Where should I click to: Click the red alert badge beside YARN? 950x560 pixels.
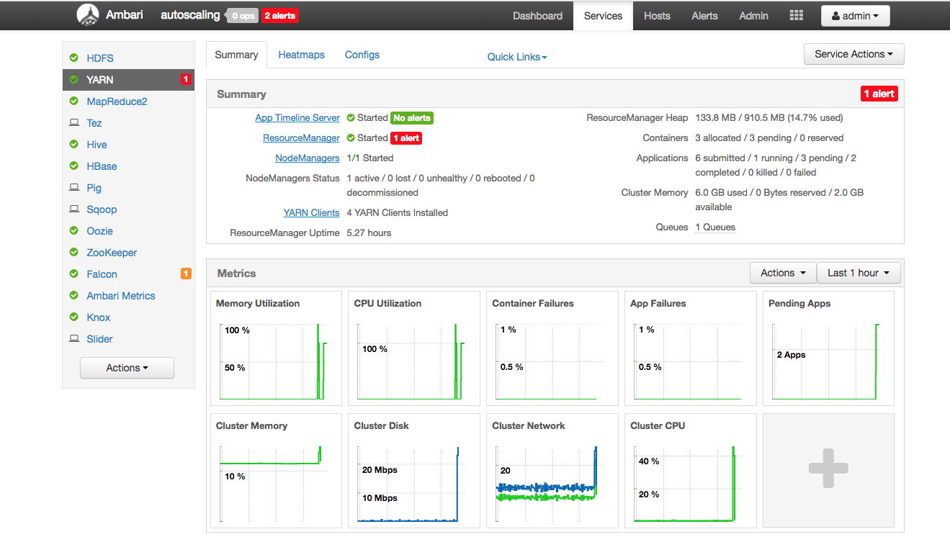click(186, 79)
